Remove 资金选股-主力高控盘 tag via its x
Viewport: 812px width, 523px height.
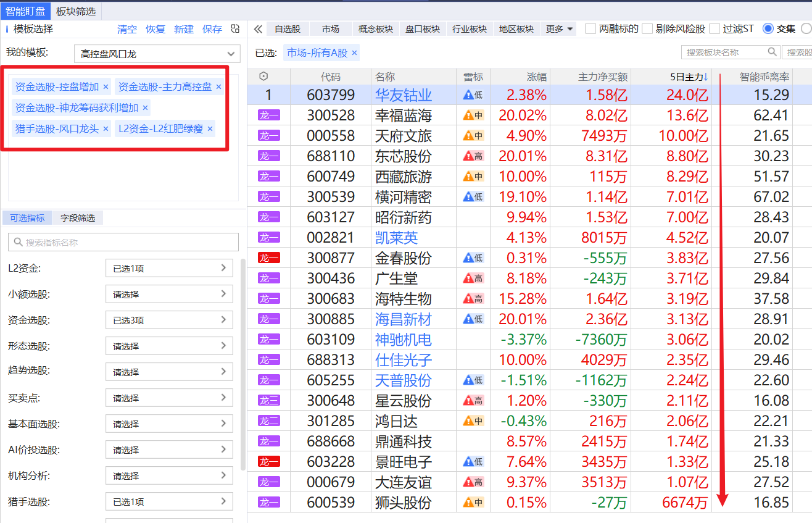tap(218, 87)
